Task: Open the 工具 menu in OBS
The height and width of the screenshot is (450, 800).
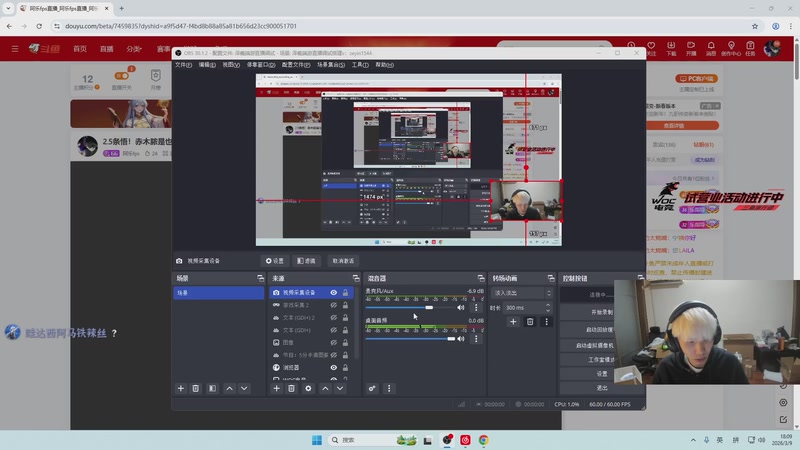Action: coord(360,65)
